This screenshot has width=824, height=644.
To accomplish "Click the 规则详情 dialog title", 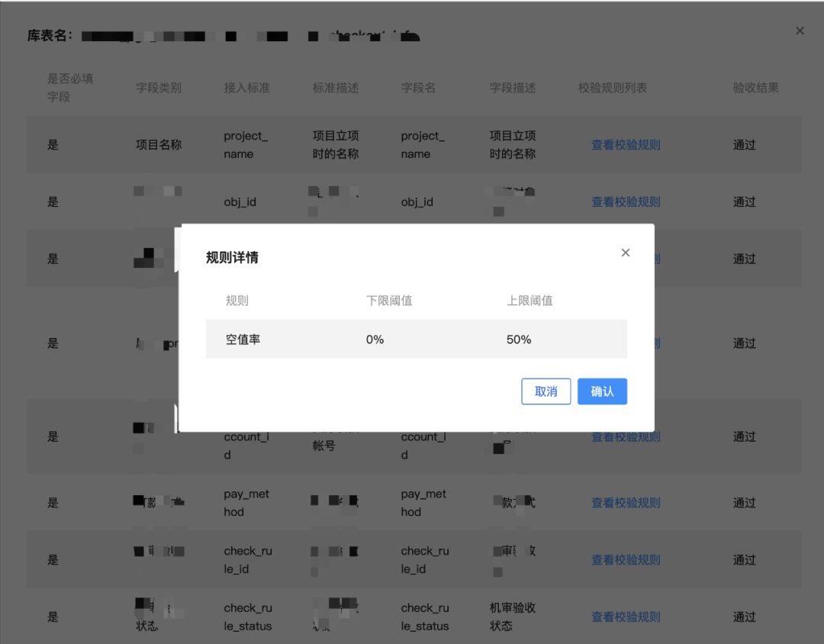I will point(232,258).
